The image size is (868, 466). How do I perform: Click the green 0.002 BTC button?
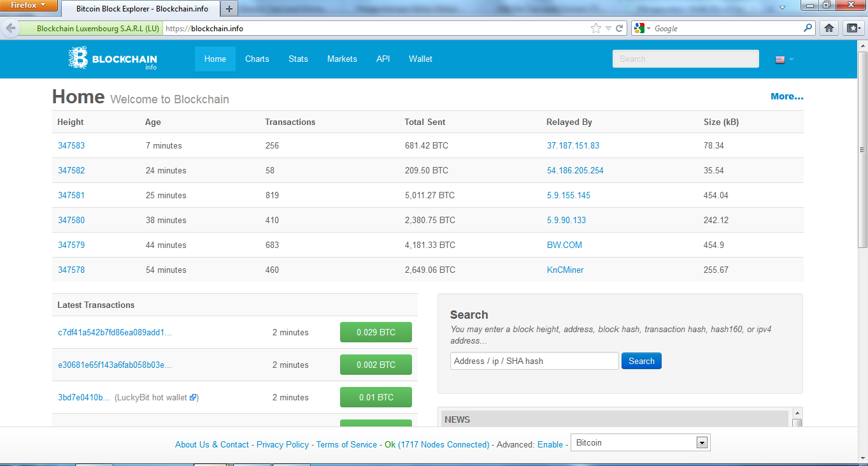coord(376,365)
